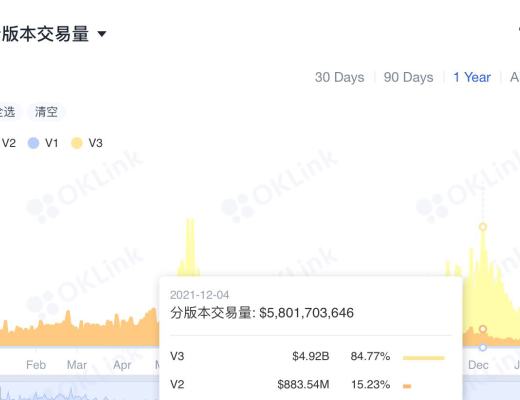Image resolution: width=520 pixels, height=400 pixels.
Task: Toggle the V3 series legend
Action: [87, 143]
